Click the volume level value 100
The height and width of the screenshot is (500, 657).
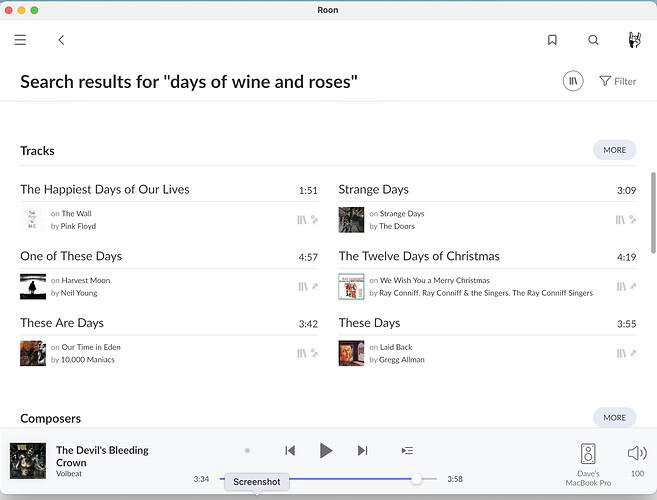[637, 474]
